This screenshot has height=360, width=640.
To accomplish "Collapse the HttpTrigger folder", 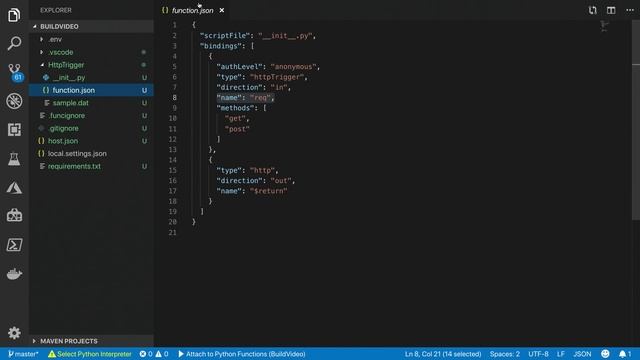I will [91, 64].
